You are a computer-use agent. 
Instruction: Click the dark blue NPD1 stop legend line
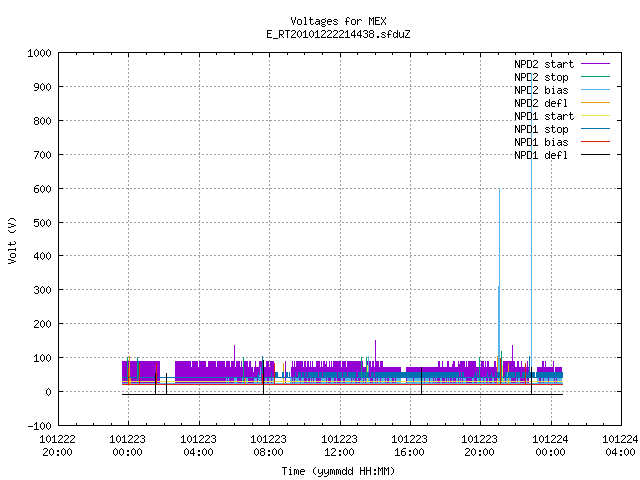point(595,129)
